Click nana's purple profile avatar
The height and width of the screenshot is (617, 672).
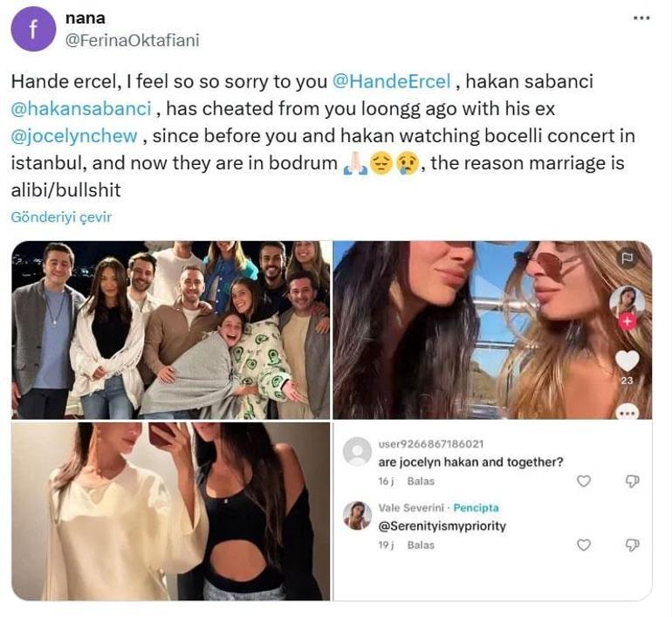(x=33, y=29)
